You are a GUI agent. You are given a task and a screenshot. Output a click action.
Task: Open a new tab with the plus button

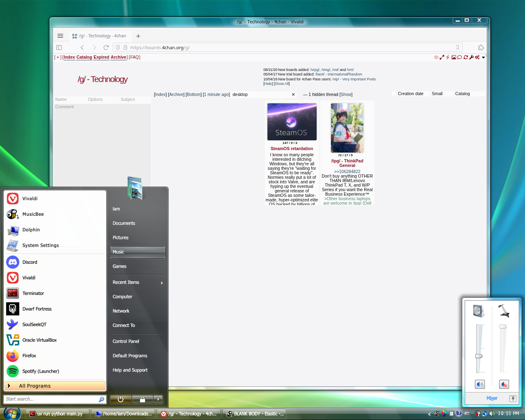tap(138, 36)
